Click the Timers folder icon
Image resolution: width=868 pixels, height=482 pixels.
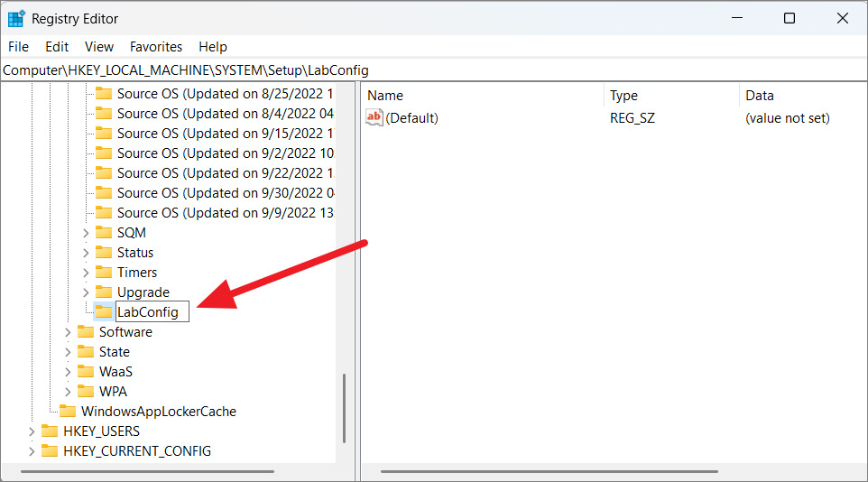[x=104, y=272]
